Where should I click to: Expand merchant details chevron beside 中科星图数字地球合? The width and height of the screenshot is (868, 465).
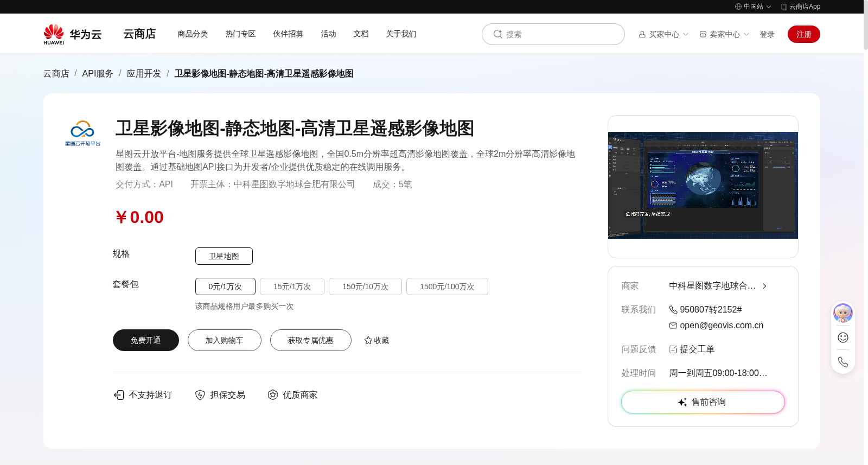coord(764,286)
